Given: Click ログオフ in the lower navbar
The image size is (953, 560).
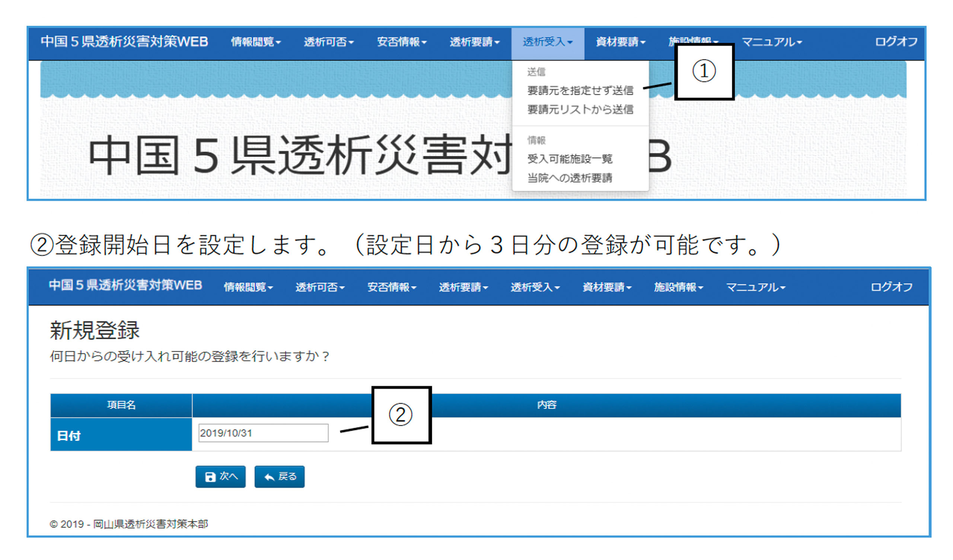Looking at the screenshot, I should pyautogui.click(x=891, y=287).
